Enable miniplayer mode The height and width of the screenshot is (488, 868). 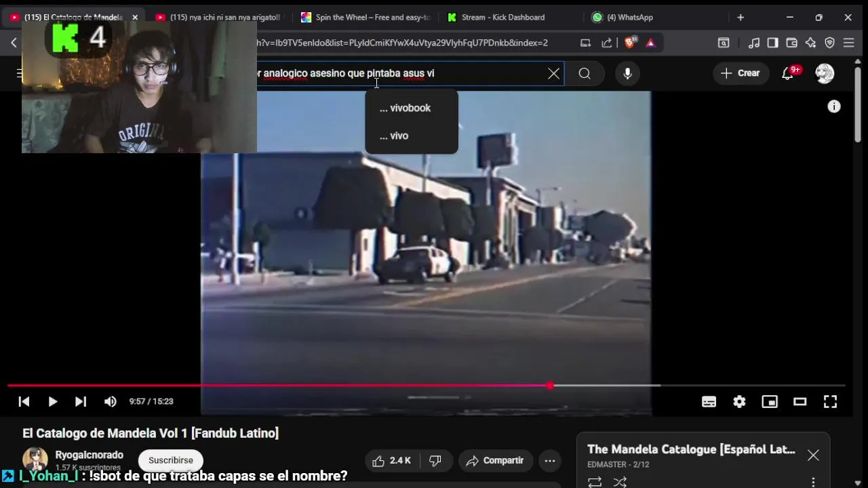click(770, 401)
